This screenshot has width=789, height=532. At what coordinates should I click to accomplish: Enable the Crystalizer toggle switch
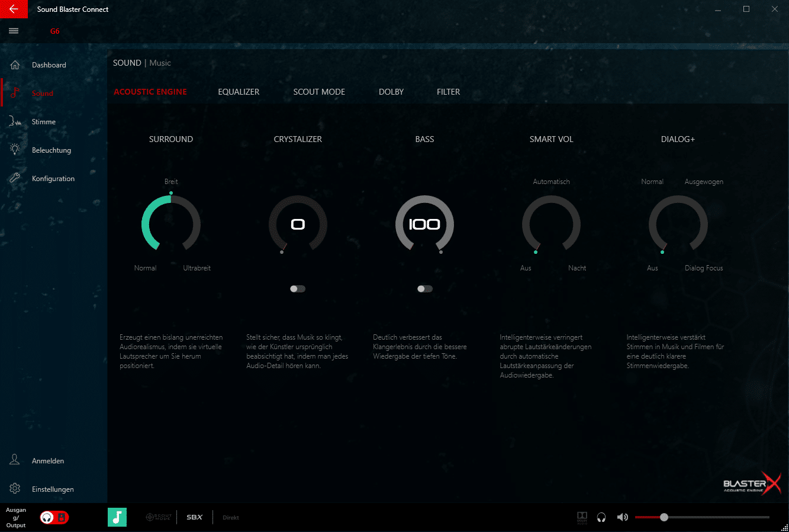click(298, 289)
